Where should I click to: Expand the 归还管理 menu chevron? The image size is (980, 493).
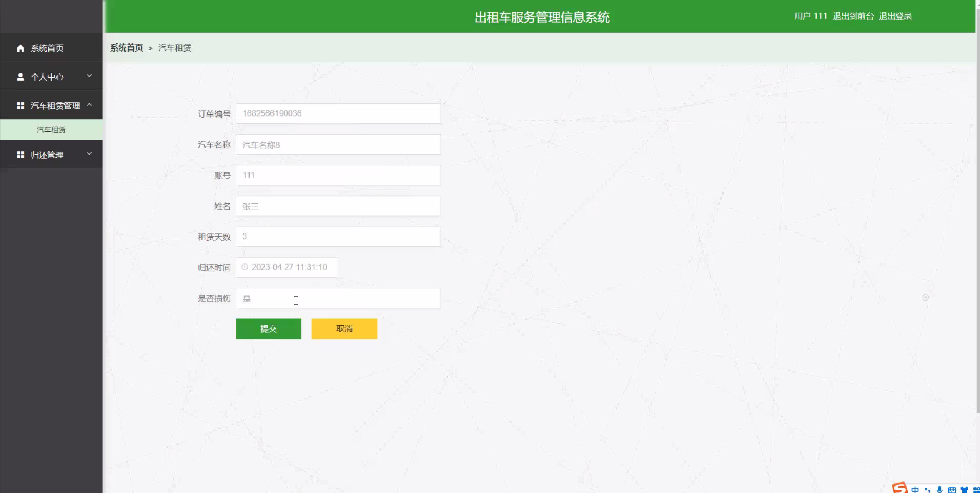[89, 154]
